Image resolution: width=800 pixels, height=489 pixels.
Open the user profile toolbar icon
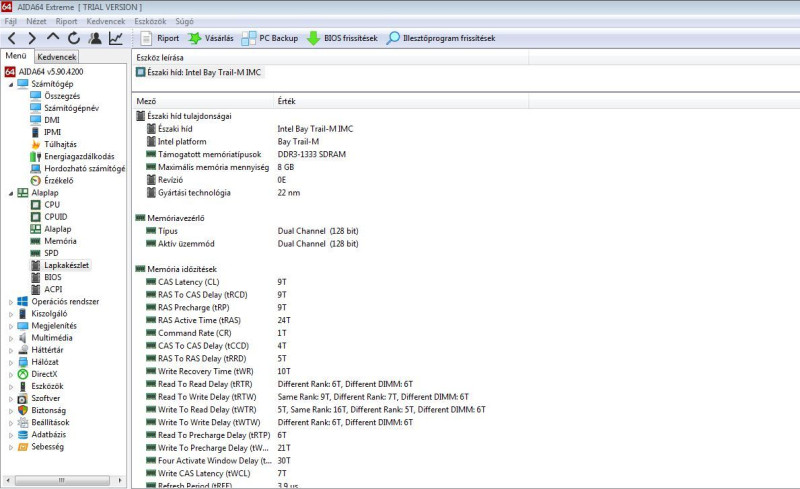tap(94, 38)
